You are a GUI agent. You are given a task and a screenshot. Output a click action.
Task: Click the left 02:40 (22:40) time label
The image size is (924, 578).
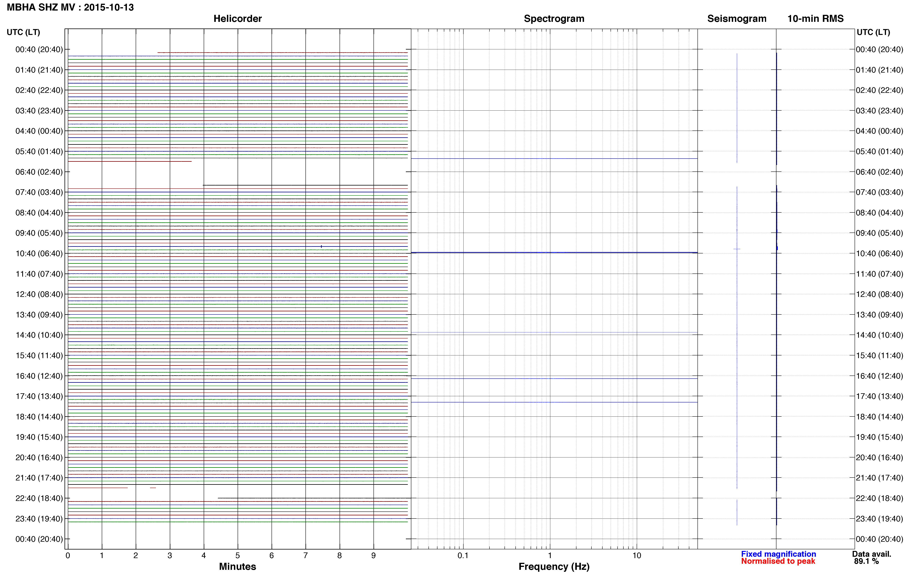(39, 90)
